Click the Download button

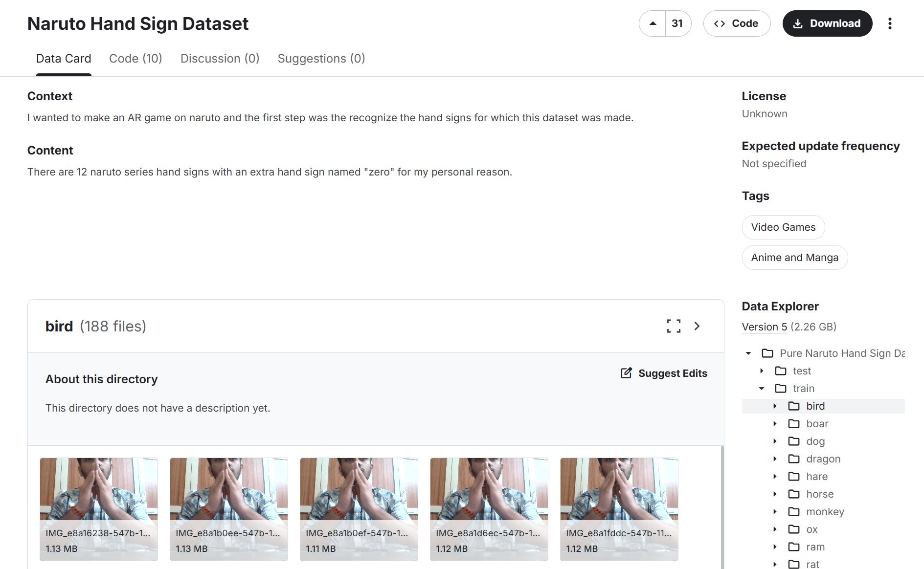(827, 23)
